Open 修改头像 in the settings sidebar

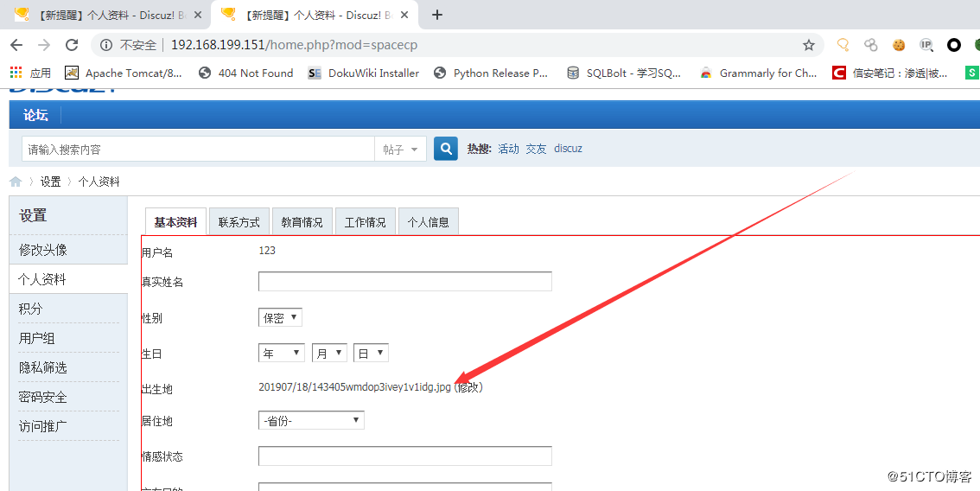[x=43, y=250]
